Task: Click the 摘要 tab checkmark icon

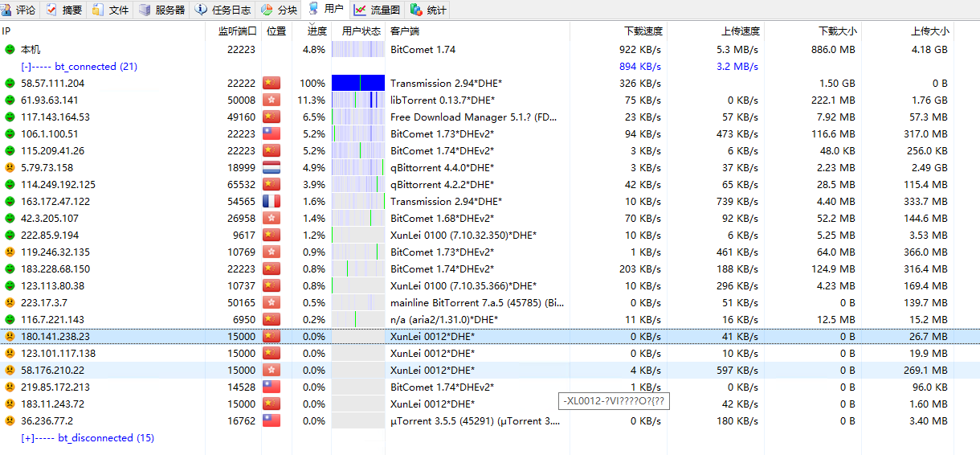Action: click(x=52, y=10)
